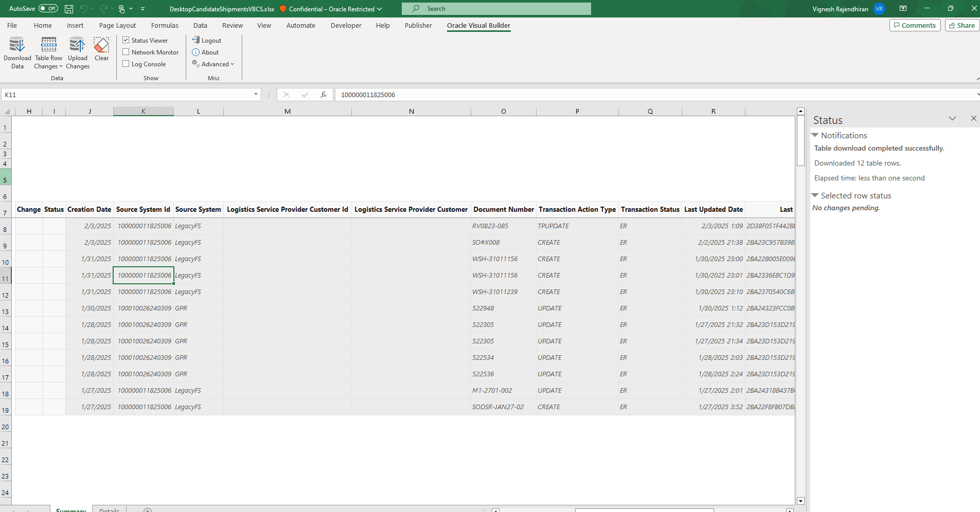Select the Upload Changes icon
980x512 pixels.
[x=77, y=51]
